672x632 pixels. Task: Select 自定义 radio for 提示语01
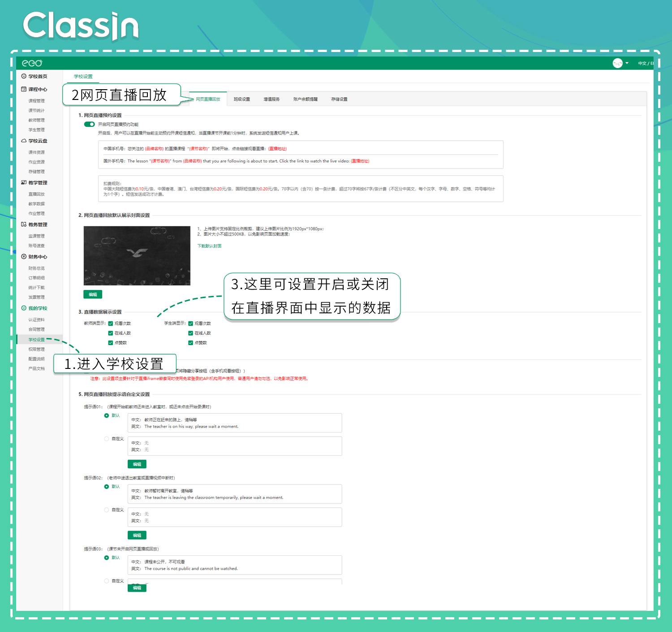(107, 439)
